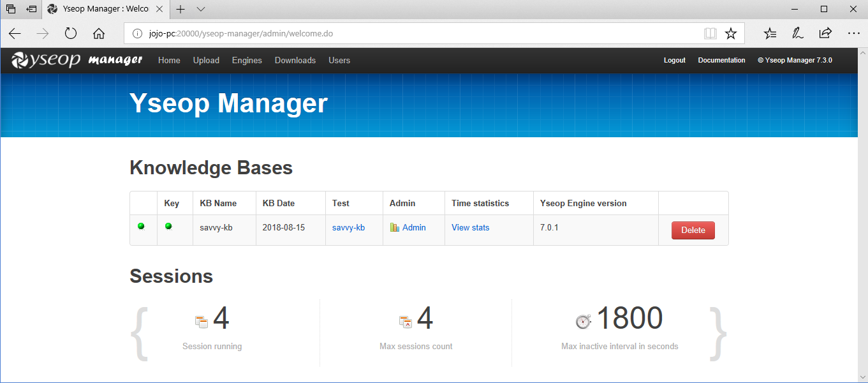Open the Downloads page
868x383 pixels.
pyautogui.click(x=295, y=60)
